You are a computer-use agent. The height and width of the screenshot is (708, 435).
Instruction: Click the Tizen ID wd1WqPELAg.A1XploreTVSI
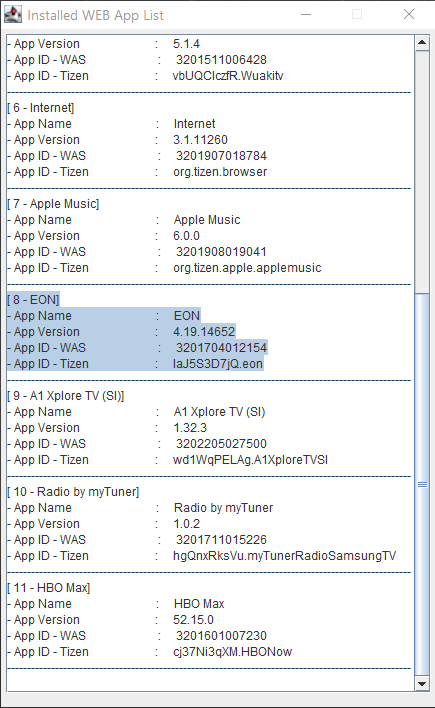[250, 460]
